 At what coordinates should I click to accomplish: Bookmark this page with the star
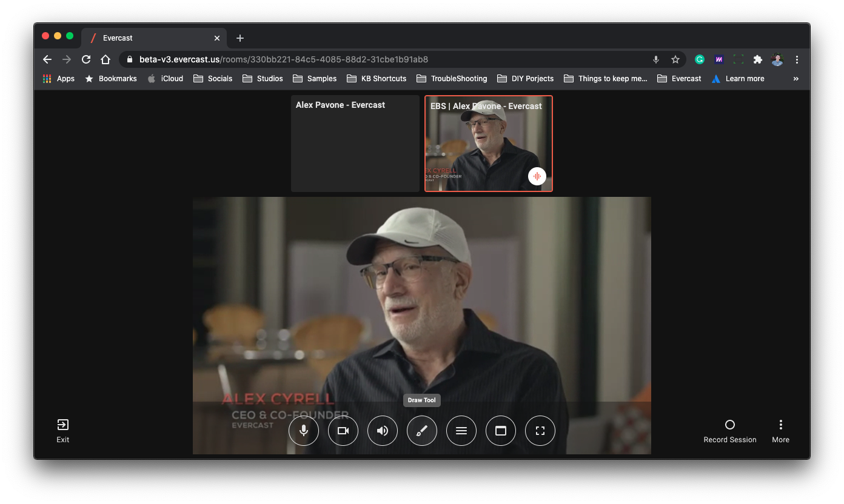click(x=675, y=59)
